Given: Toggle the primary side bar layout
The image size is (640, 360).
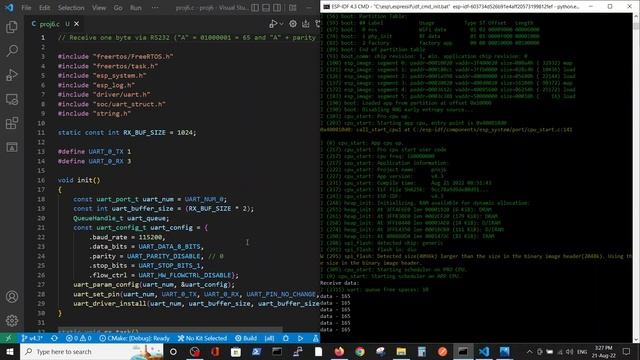Looking at the screenshot, I should (x=255, y=8).
